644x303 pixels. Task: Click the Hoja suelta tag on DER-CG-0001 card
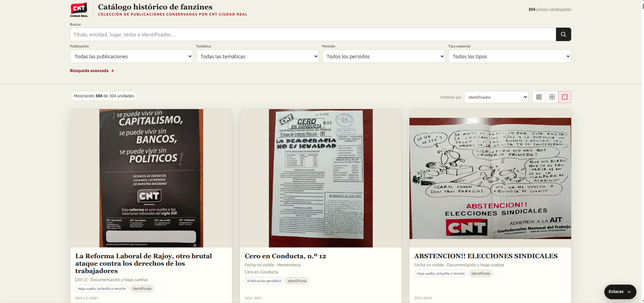click(x=102, y=289)
